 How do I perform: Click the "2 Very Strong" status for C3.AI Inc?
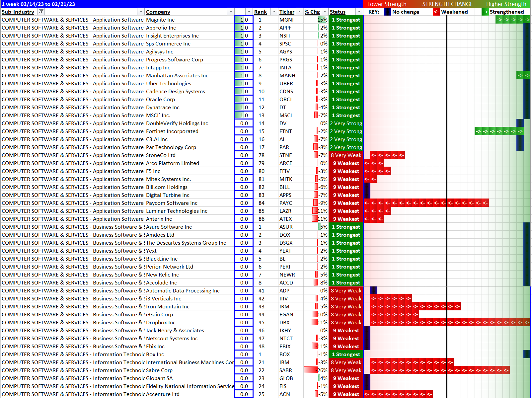click(346, 139)
